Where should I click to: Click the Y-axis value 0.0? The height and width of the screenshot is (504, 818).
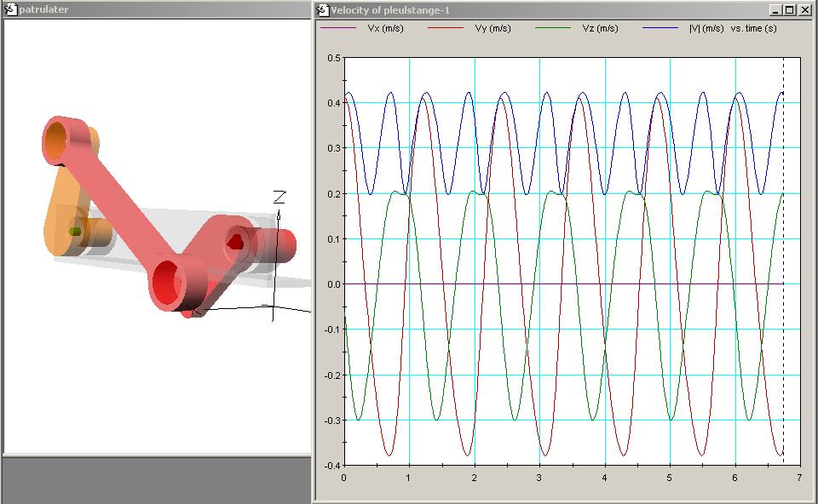[x=334, y=284]
